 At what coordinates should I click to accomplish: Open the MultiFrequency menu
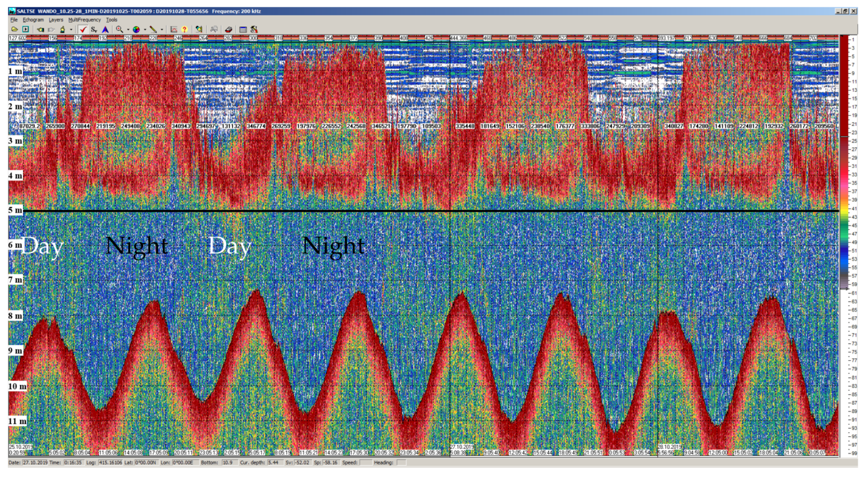click(x=84, y=19)
